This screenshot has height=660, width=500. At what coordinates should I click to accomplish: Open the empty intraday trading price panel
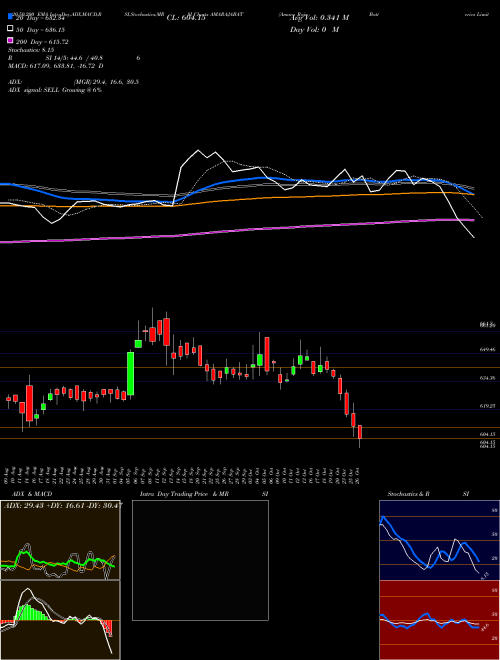click(x=200, y=560)
